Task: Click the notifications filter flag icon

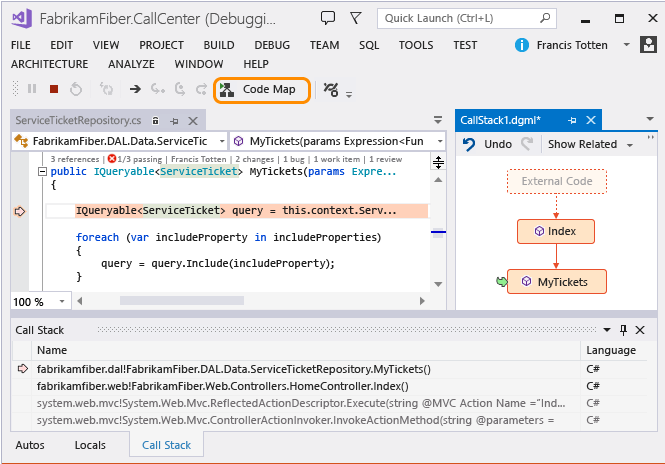Action: 355,18
